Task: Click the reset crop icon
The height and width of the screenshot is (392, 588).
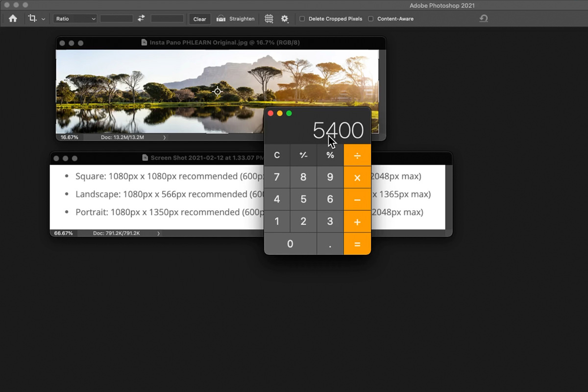Action: pyautogui.click(x=484, y=18)
